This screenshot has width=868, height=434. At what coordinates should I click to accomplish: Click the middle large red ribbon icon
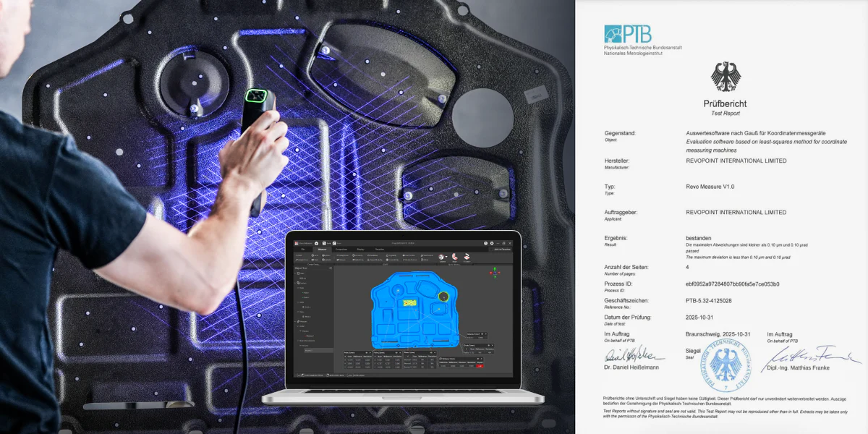pyautogui.click(x=455, y=256)
